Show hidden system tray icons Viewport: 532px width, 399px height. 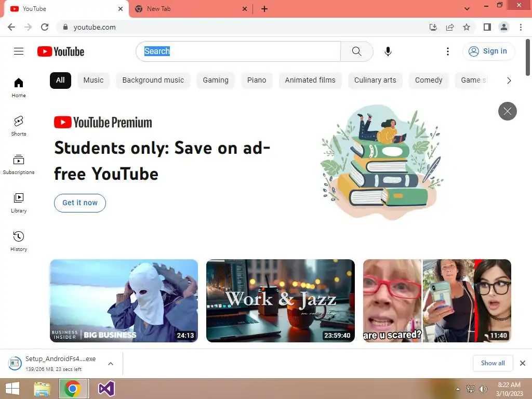458,389
